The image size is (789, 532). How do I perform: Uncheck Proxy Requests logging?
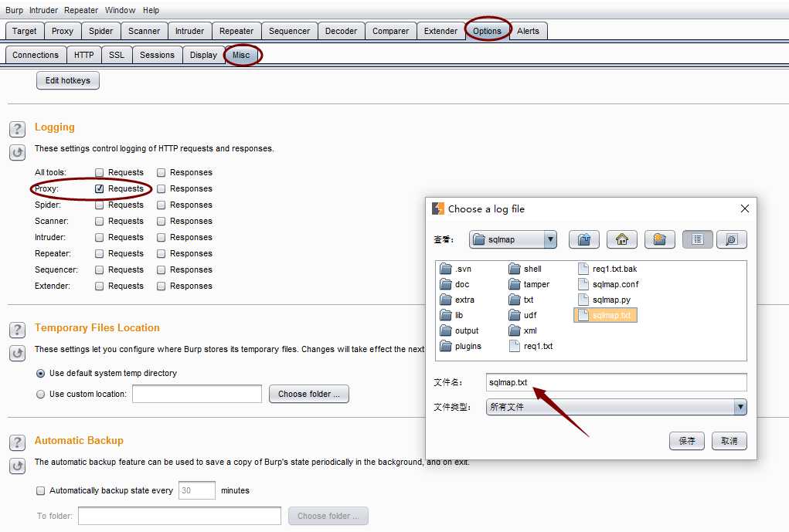point(99,188)
